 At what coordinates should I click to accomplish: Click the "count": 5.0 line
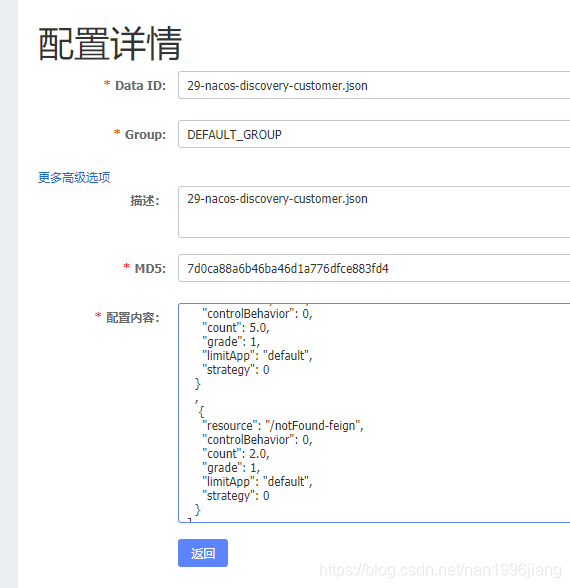(x=236, y=328)
